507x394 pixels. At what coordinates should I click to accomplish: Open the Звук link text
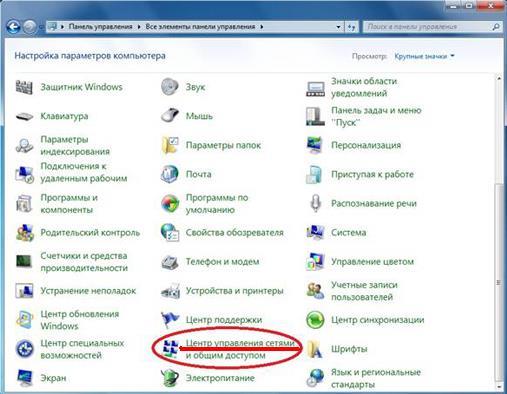pyautogui.click(x=195, y=87)
